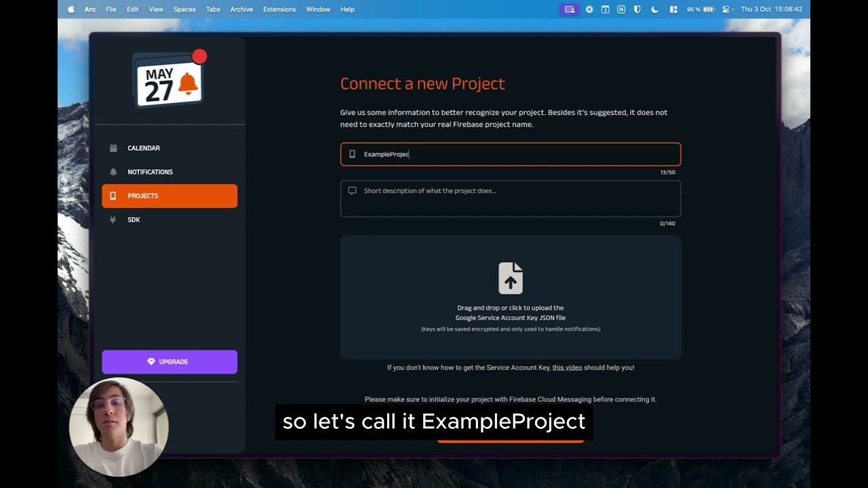
Task: Open the Arc application menu
Action: (90, 9)
